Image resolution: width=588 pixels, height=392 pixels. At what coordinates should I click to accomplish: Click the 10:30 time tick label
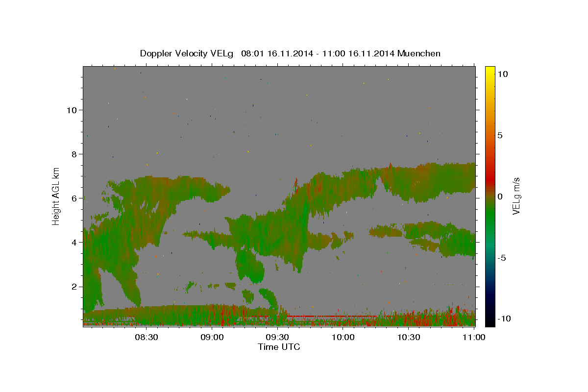409,337
